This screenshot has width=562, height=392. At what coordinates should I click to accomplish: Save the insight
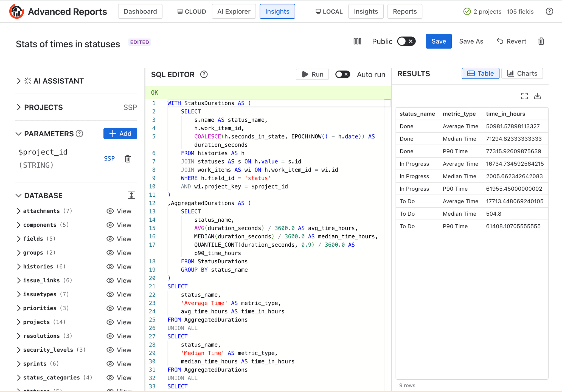coord(439,41)
